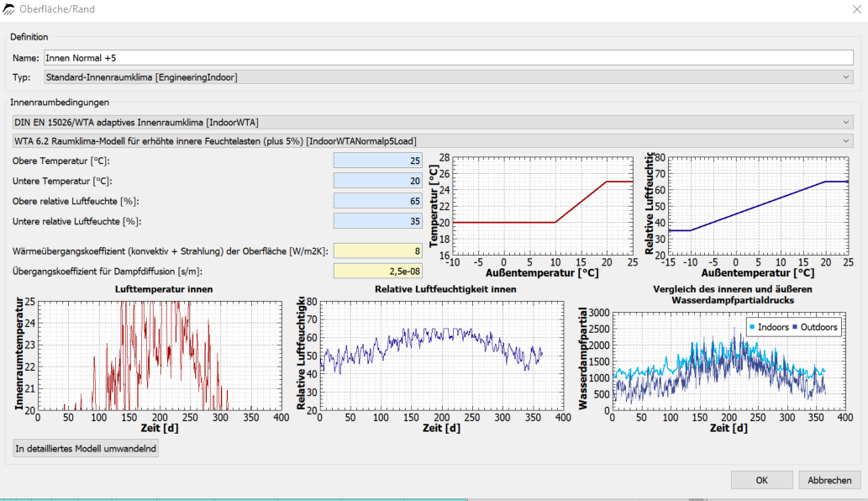The height and width of the screenshot is (501, 868).
Task: Click the 'Untere relative Luftfeuchte [%]:' label
Action: click(77, 221)
